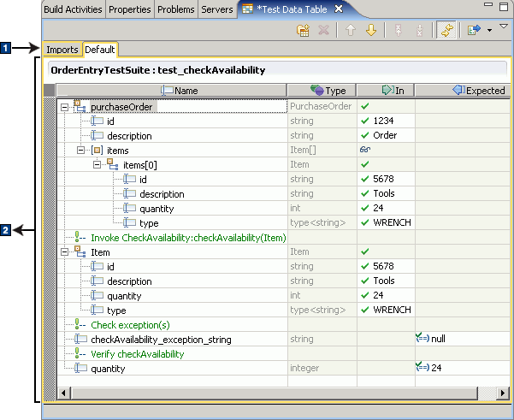Open the dropdown arrow beside export icon

tap(489, 31)
